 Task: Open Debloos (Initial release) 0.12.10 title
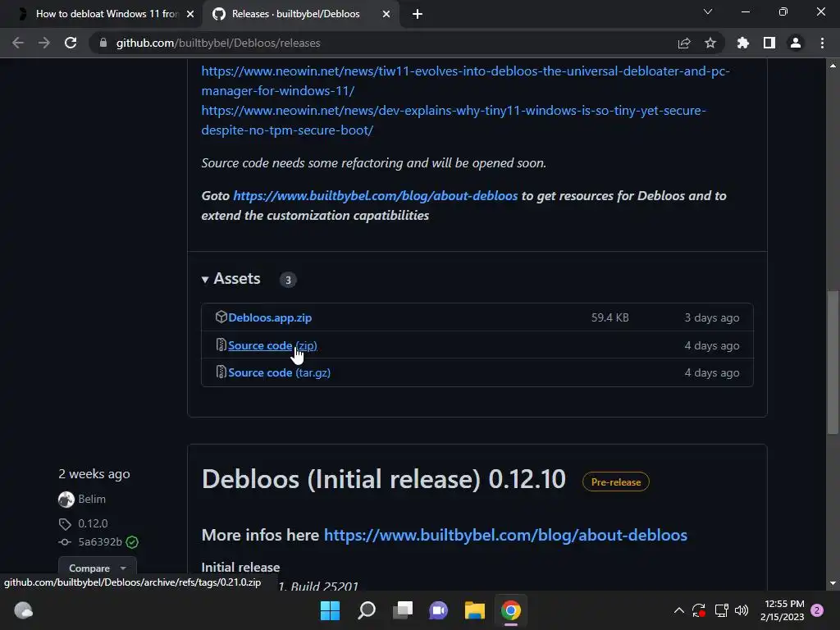click(384, 479)
